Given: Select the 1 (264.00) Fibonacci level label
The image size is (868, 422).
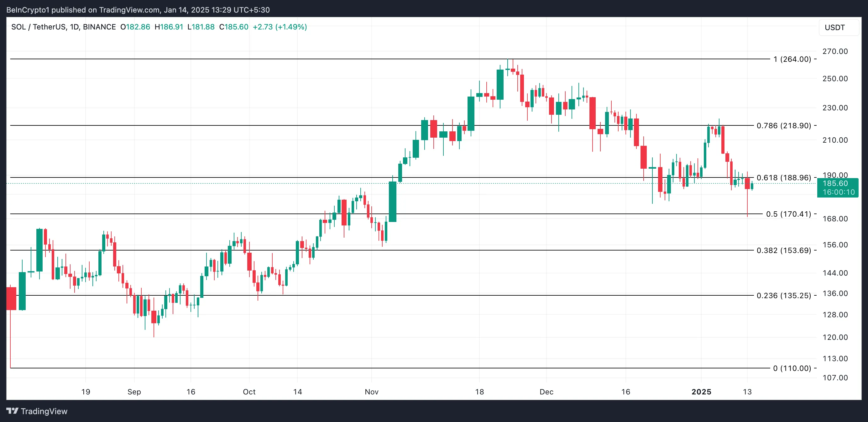Looking at the screenshot, I should (792, 59).
